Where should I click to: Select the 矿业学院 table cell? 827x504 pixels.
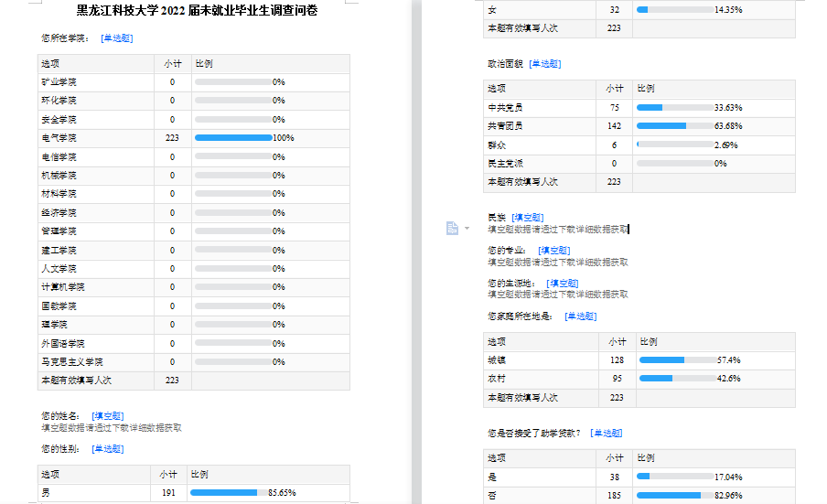[x=59, y=82]
